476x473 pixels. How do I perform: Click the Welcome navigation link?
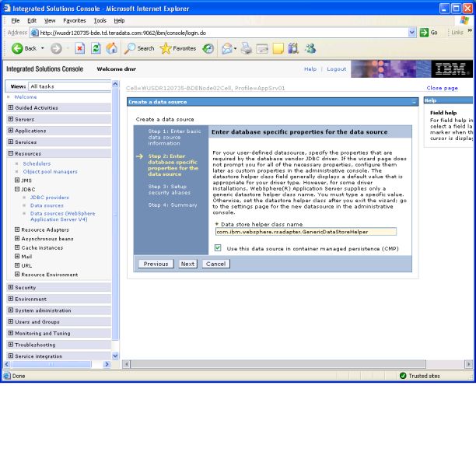pyautogui.click(x=26, y=96)
